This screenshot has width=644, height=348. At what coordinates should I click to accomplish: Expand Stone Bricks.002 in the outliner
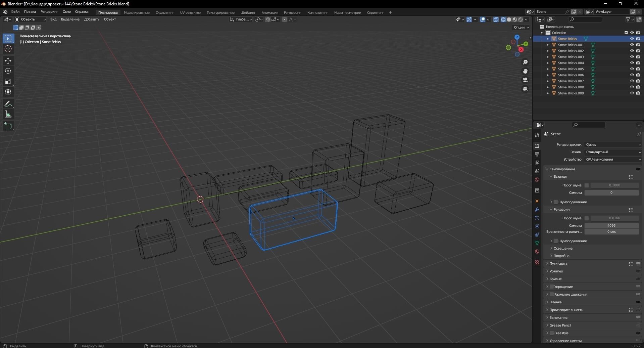point(548,51)
